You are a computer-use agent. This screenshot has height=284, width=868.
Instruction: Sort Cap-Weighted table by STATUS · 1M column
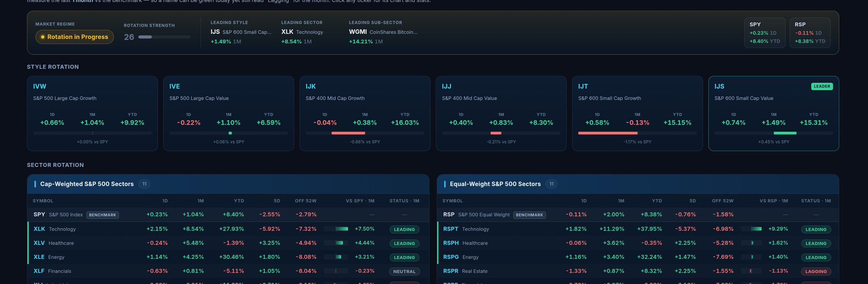[x=404, y=201]
